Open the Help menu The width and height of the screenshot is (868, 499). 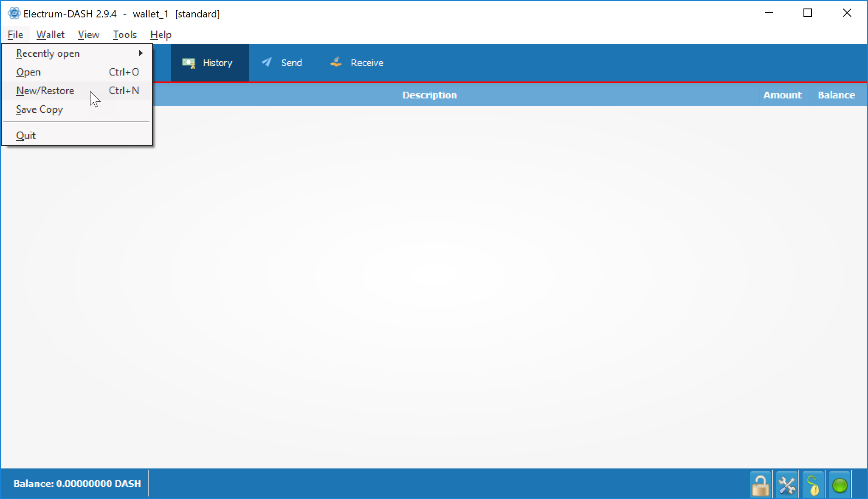(161, 35)
